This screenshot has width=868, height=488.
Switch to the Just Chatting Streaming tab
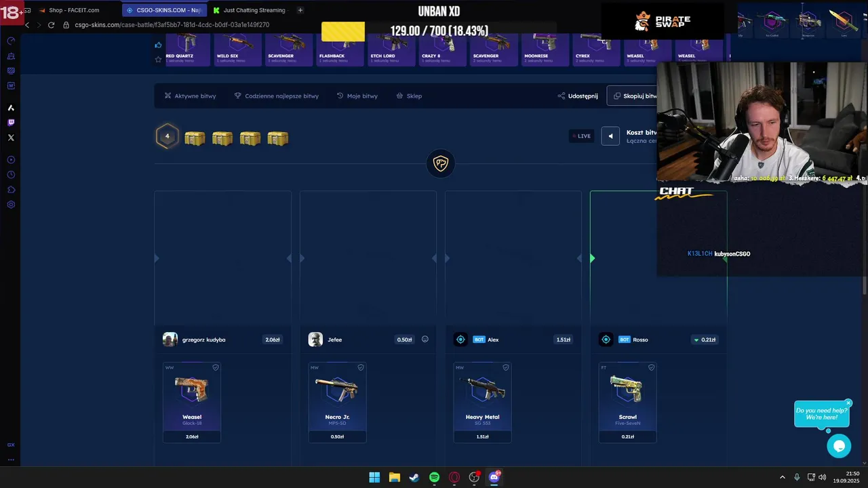pos(250,10)
